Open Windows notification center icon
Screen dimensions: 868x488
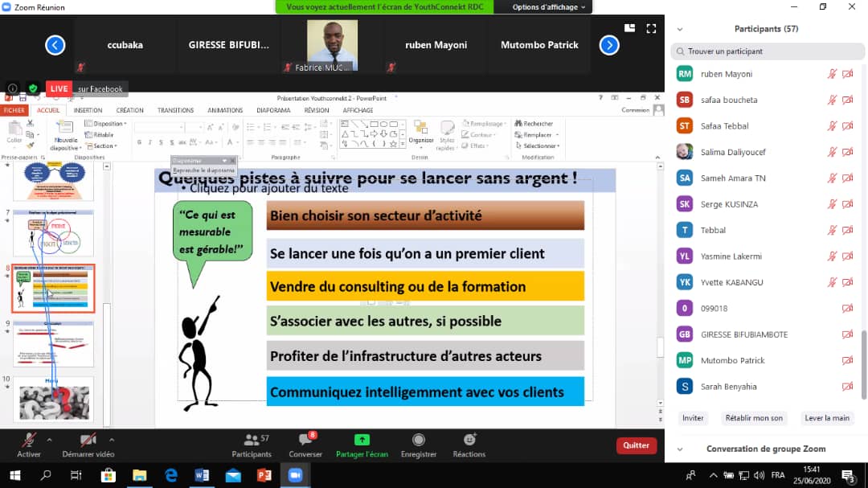coord(848,475)
